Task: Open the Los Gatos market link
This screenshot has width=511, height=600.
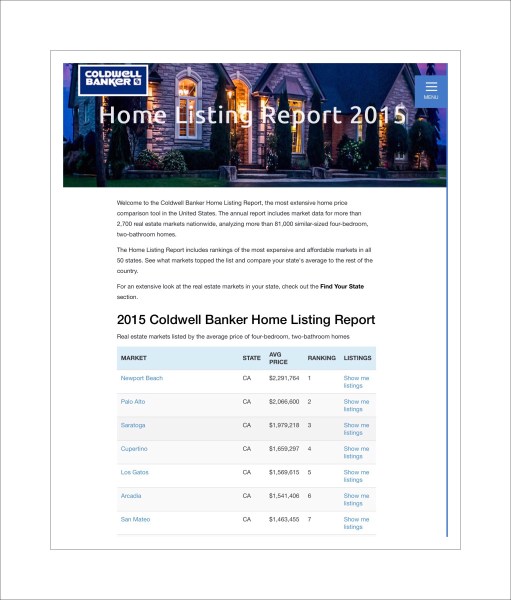Action: (x=134, y=472)
